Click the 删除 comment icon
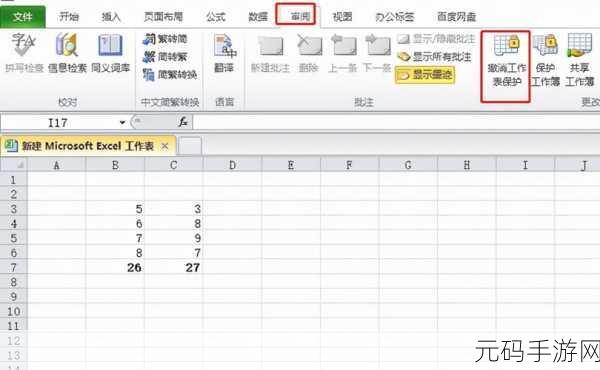The image size is (600, 370). click(308, 53)
